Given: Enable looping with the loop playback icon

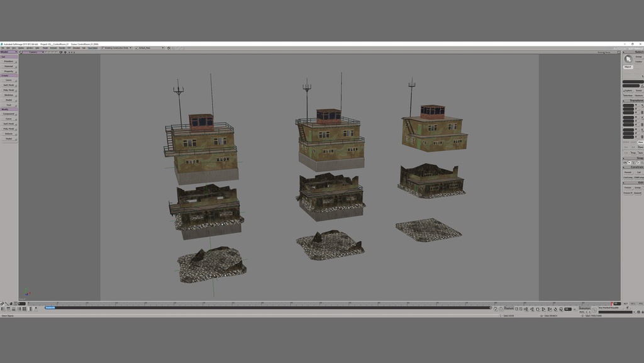Looking at the screenshot, I should pyautogui.click(x=555, y=308).
